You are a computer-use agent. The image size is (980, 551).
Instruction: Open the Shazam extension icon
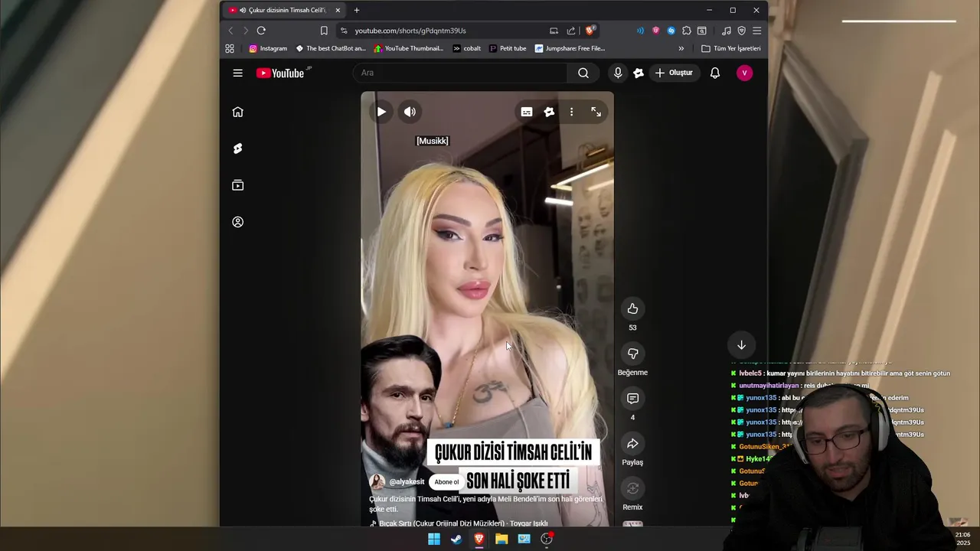click(671, 31)
